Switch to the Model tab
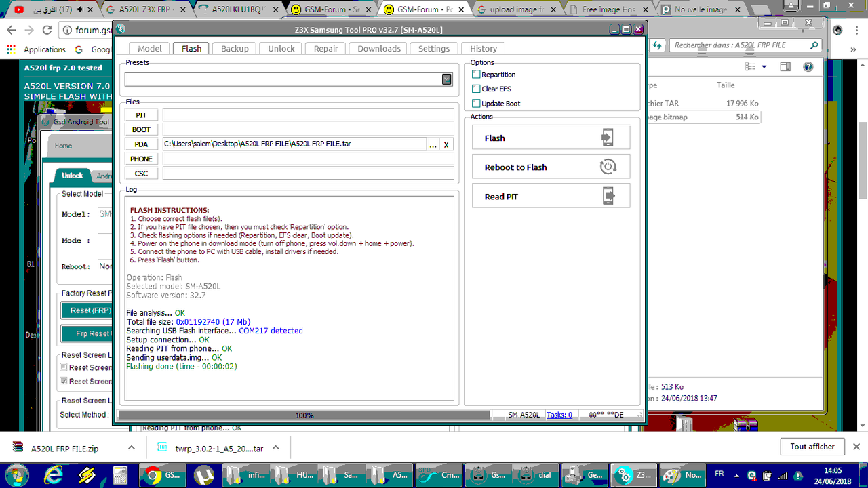The width and height of the screenshot is (868, 488). pos(150,48)
